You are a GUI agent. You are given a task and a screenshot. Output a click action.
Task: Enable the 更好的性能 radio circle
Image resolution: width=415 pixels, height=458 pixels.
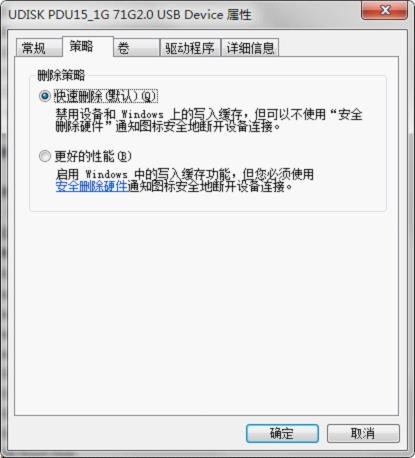coord(45,156)
